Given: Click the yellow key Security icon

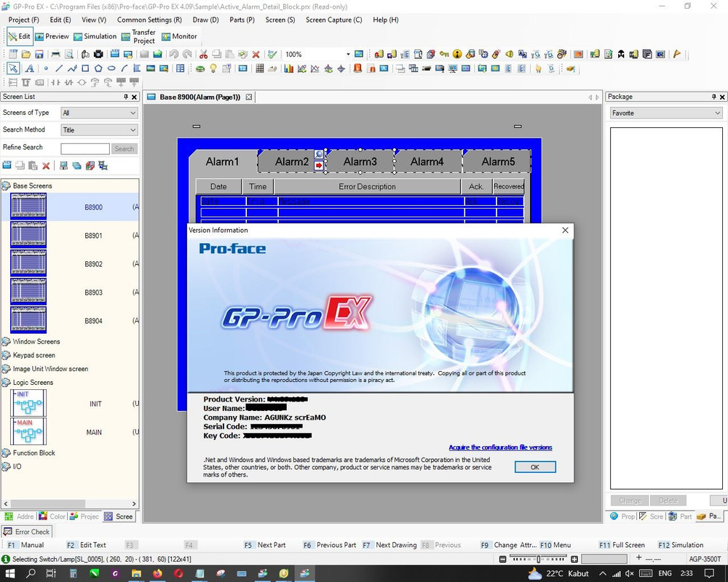Looking at the screenshot, I should pos(444,55).
